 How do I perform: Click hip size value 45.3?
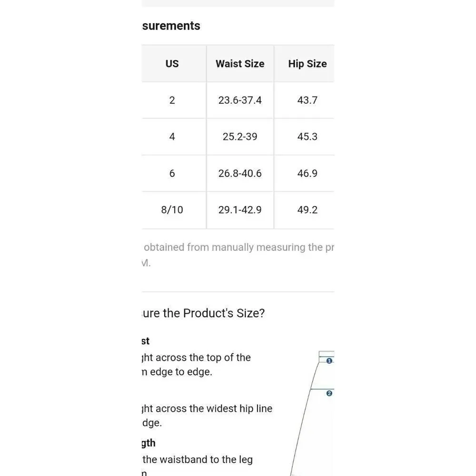(x=307, y=137)
